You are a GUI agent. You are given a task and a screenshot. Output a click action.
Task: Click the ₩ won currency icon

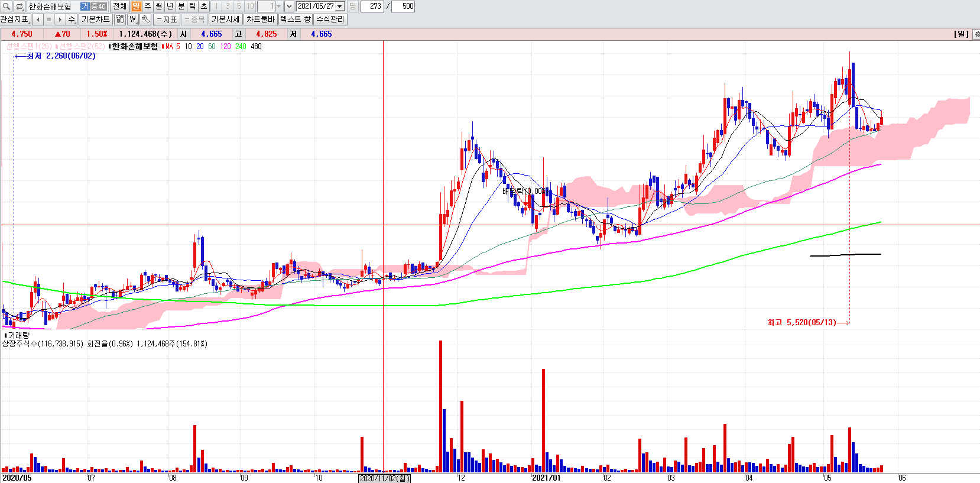tap(133, 20)
